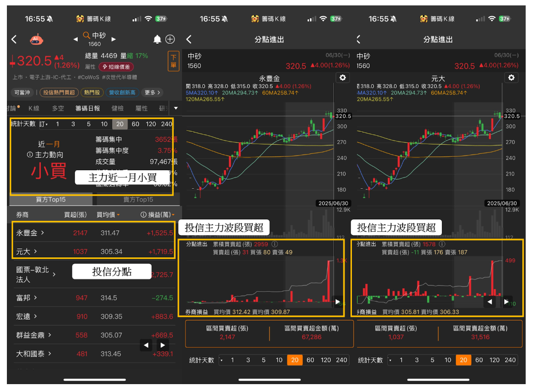Open chart settings gear on 永豐金 chart
This screenshot has width=536, height=392.
point(342,78)
